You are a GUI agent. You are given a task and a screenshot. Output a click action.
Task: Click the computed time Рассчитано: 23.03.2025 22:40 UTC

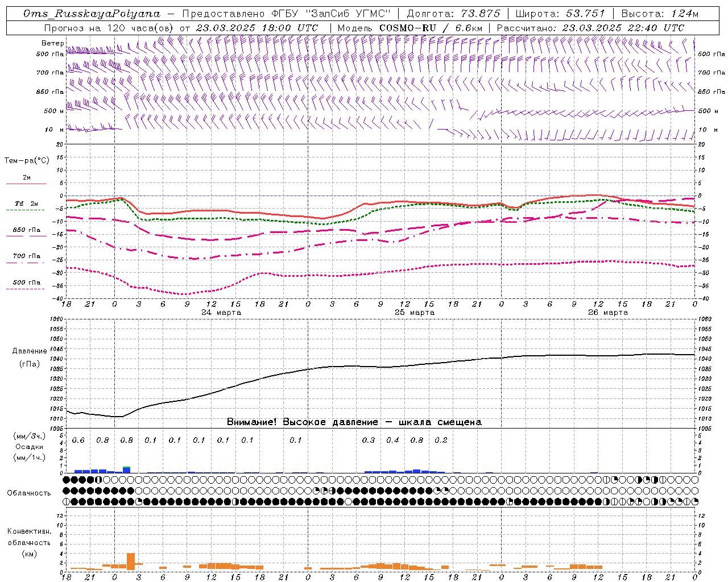click(x=590, y=28)
